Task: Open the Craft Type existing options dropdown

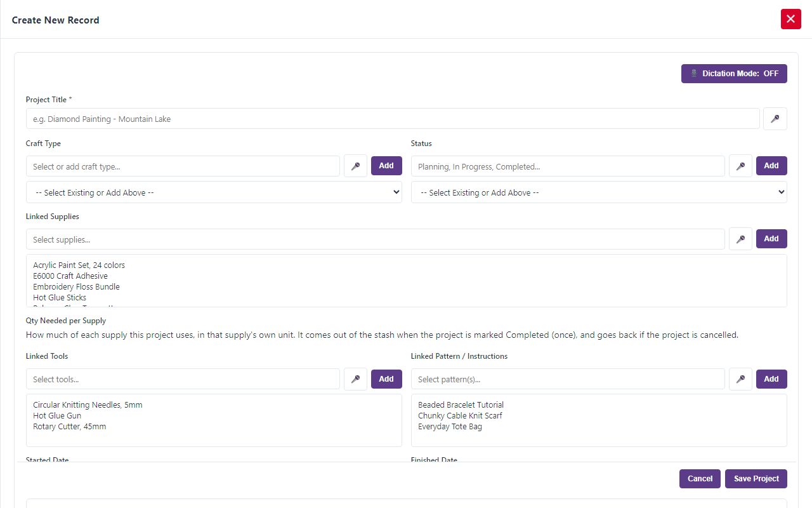Action: pyautogui.click(x=214, y=192)
